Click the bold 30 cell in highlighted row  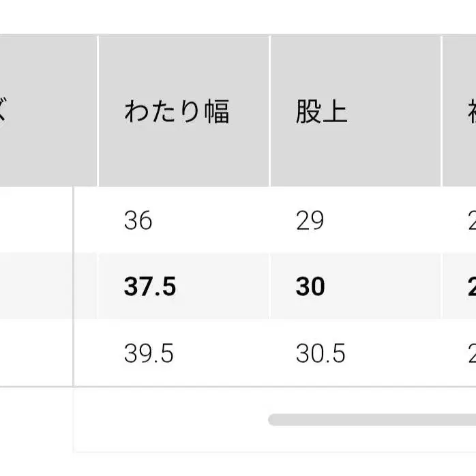tap(310, 286)
